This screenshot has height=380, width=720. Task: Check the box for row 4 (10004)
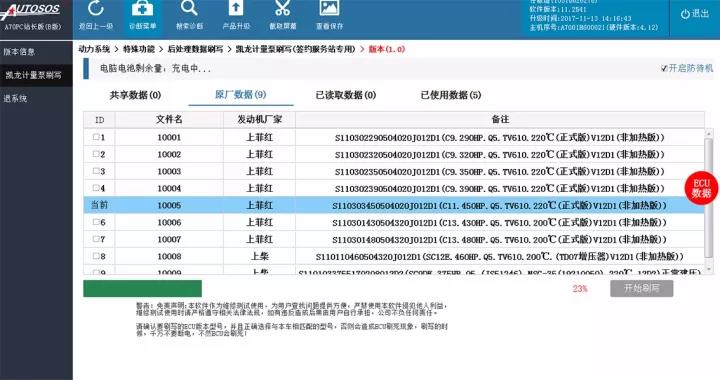[x=96, y=188]
